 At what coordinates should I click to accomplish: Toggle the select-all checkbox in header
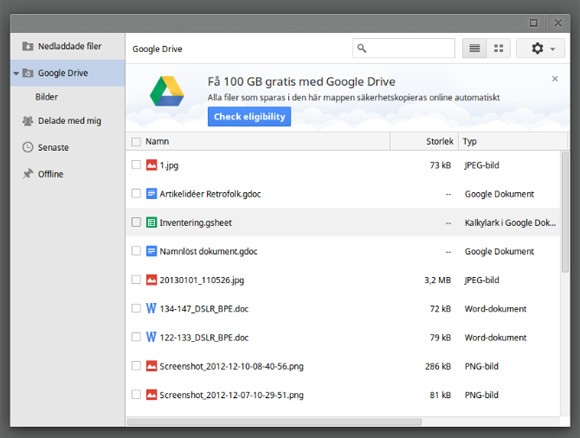(x=136, y=142)
